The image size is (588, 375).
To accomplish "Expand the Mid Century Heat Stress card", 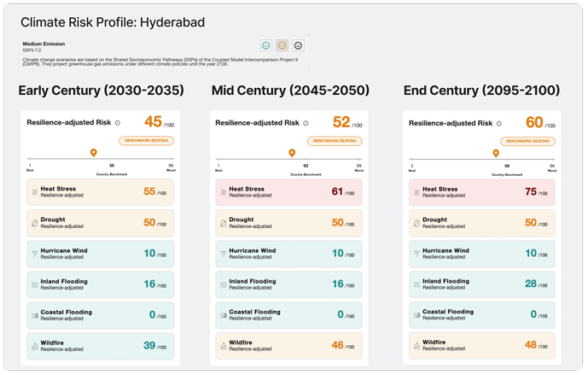I will (x=289, y=192).
